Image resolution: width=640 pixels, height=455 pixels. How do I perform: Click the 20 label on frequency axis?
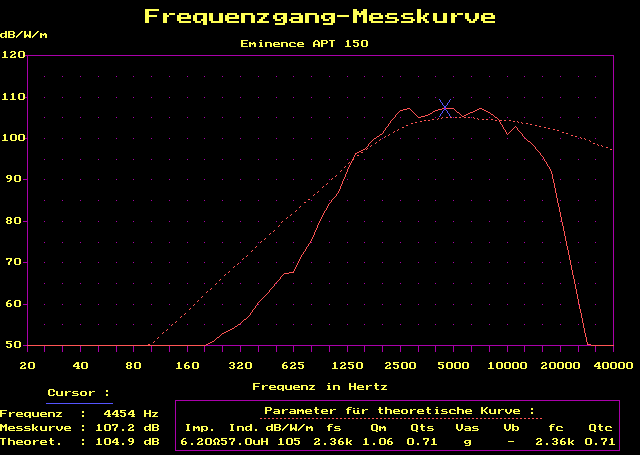(28, 365)
